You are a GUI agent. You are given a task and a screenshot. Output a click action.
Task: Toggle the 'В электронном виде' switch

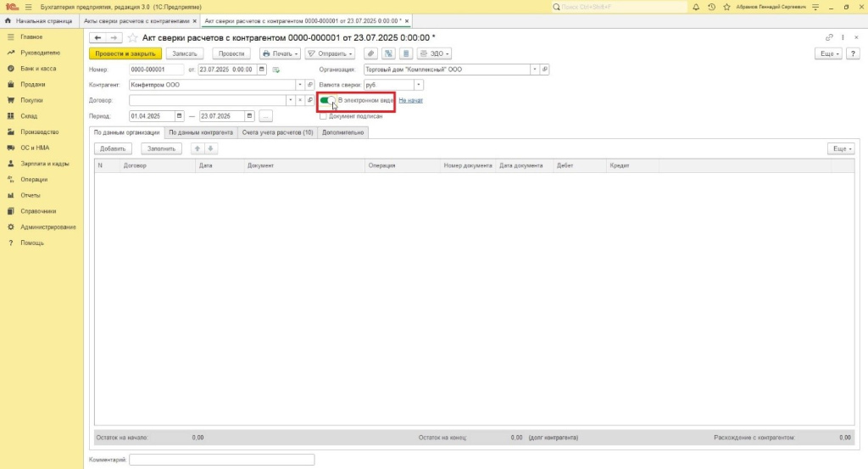click(327, 100)
